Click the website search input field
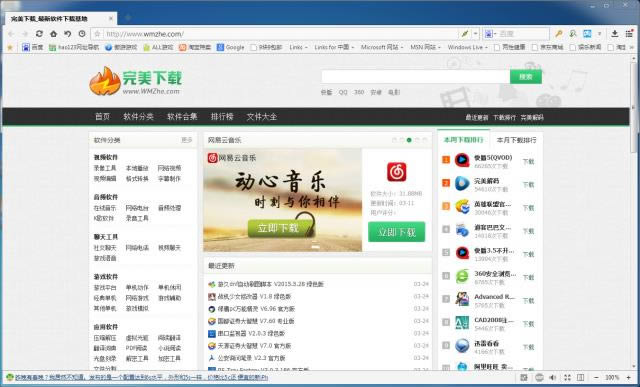640x387 pixels. point(416,77)
